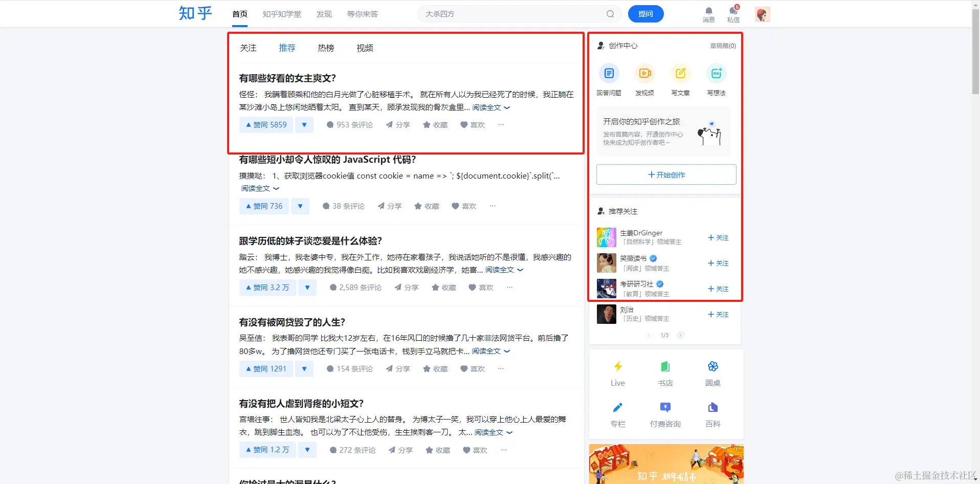Upvote 赞同 1291 on 网贷 answer
The image size is (980, 484).
pyautogui.click(x=266, y=369)
